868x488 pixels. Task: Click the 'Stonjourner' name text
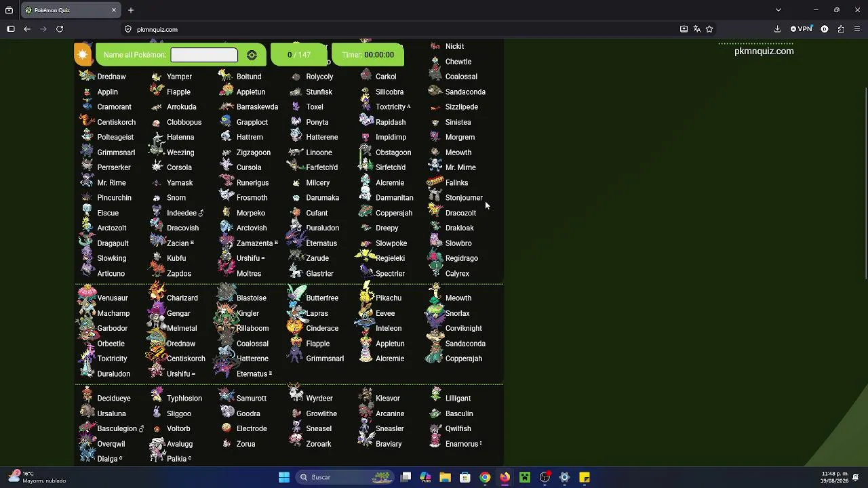[x=464, y=198]
